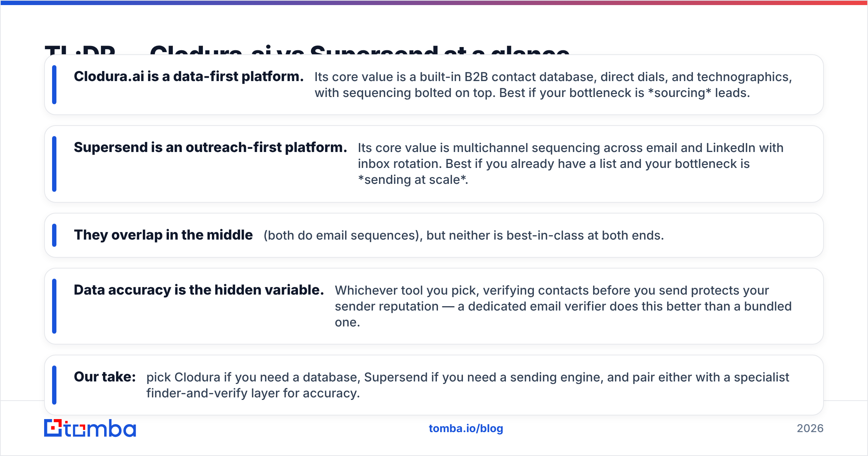Click the blue accent bar on overlap card
868x456 pixels.
(x=54, y=235)
